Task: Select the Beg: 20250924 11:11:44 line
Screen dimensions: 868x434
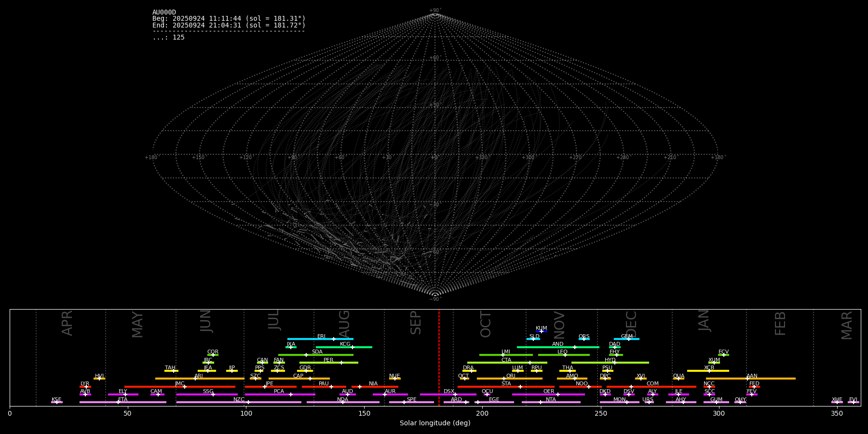Action: [x=229, y=19]
